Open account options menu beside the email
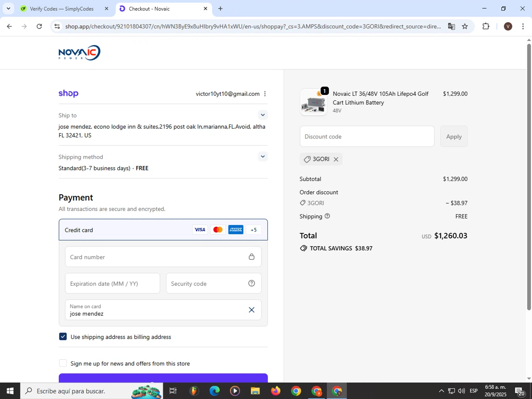 coord(265,94)
